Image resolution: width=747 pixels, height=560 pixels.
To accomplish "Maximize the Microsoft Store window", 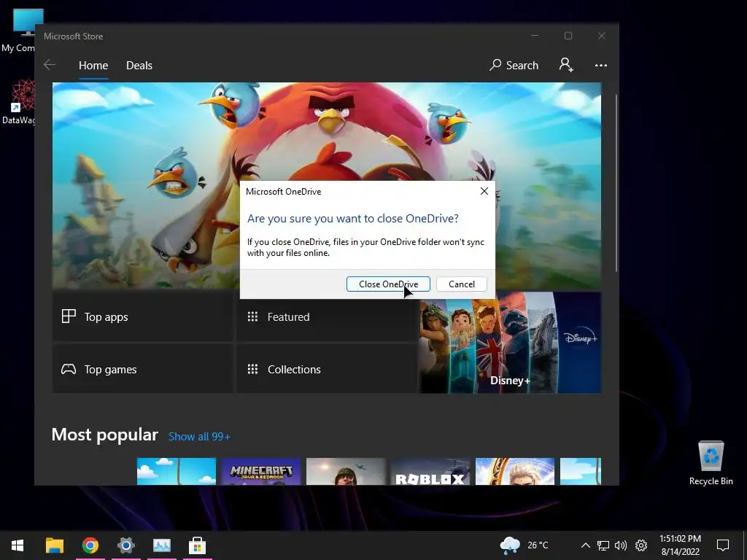I will (568, 36).
